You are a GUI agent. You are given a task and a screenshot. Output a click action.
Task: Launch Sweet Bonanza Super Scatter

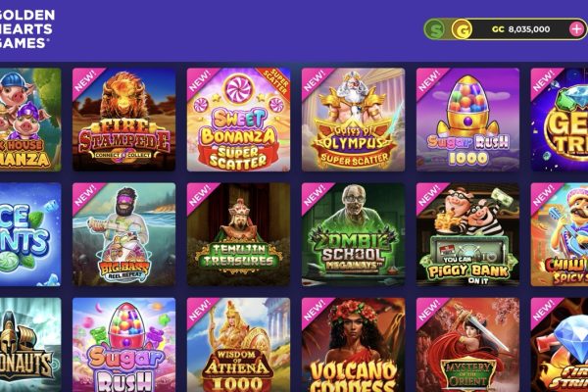point(238,120)
